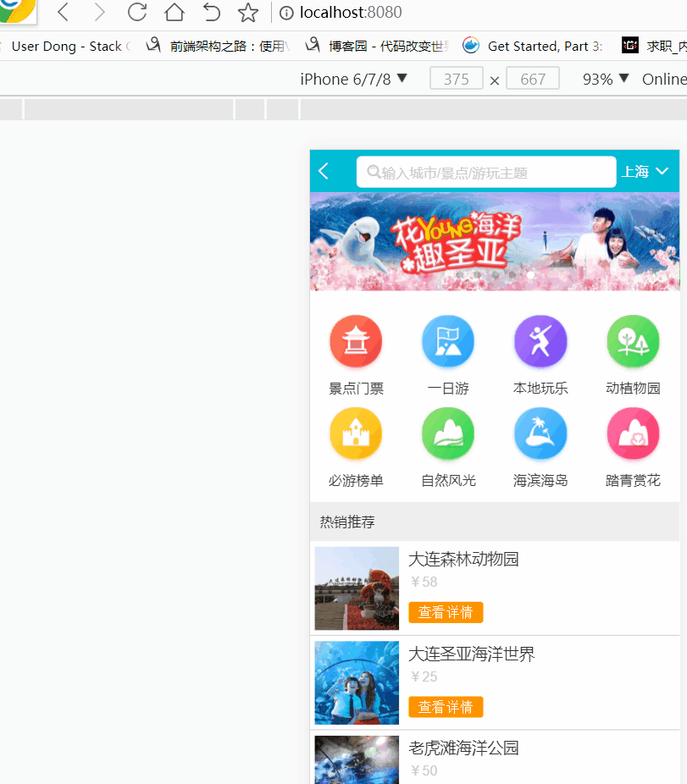Click the 花Young海洋趣圣亚 banner
The height and width of the screenshot is (784, 687).
click(x=495, y=241)
